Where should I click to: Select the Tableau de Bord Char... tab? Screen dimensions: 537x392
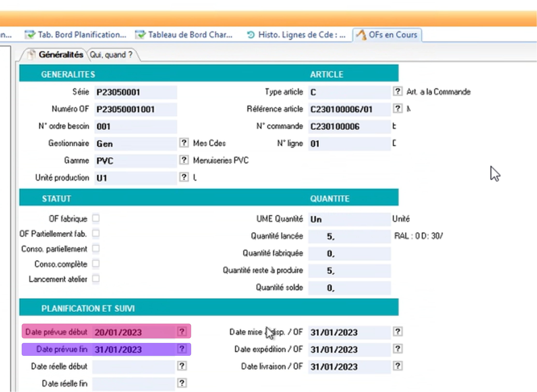click(184, 35)
